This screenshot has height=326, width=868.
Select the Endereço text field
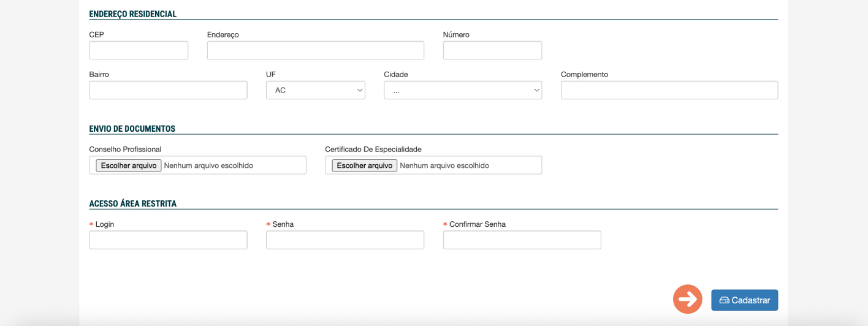316,50
